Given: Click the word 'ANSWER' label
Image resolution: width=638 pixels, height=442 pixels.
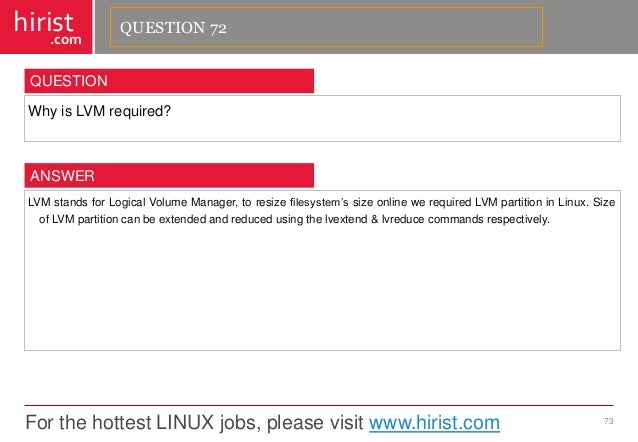Looking at the screenshot, I should tap(62, 176).
